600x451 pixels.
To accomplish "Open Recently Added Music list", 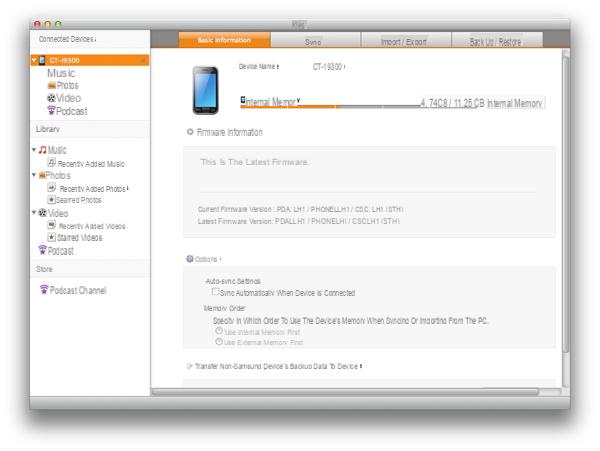I will (x=91, y=164).
